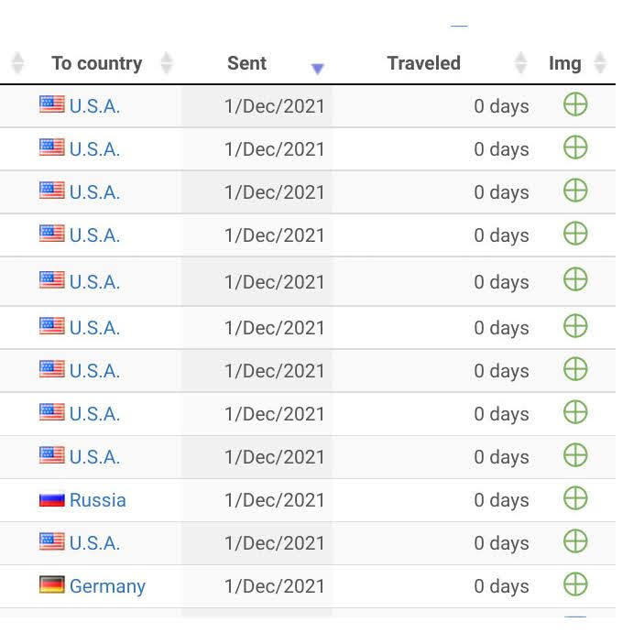The width and height of the screenshot is (644, 644).
Task: Toggle Sent column descending sort arrow
Action: pos(318,68)
